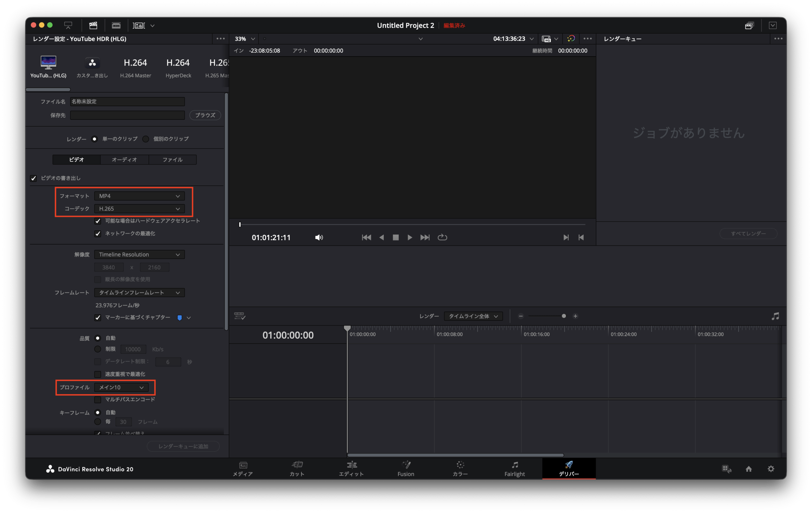This screenshot has height=513, width=812.
Task: Play forward in viewer
Action: click(410, 237)
